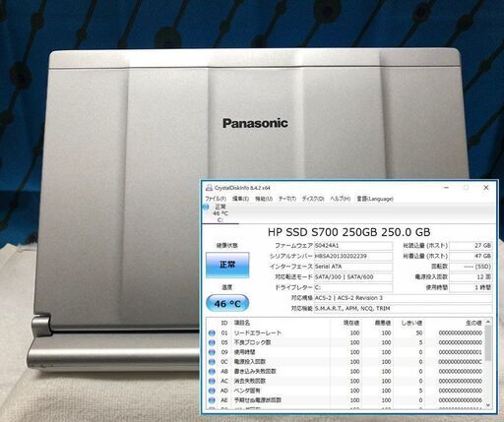Image resolution: width=504 pixels, height=422 pixels.
Task: Select the ベンダ固有 row text
Action: point(247,391)
